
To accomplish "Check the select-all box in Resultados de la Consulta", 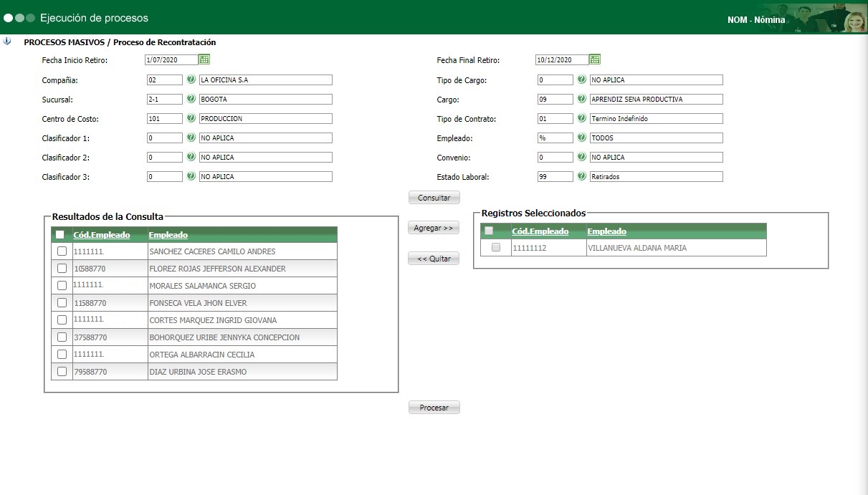I will 60,234.
